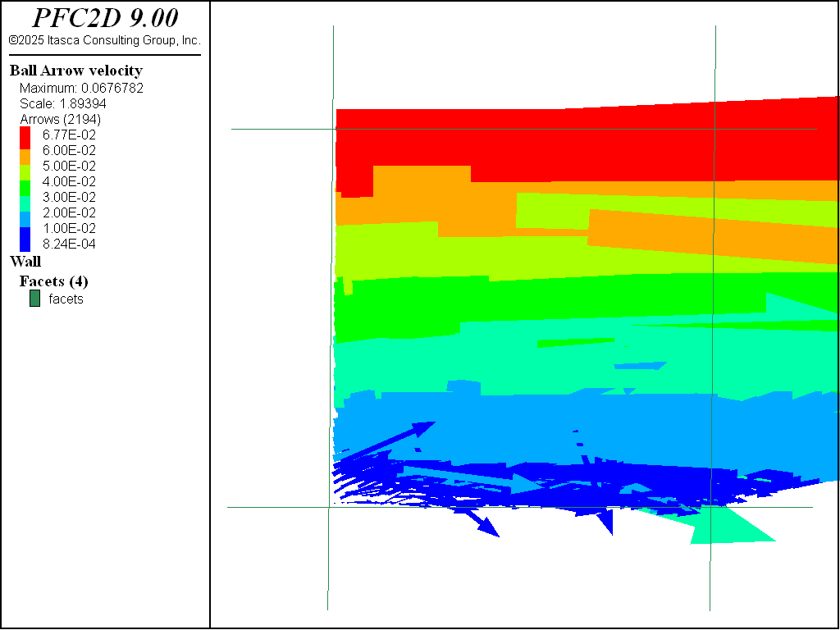Select the Wall legend heading
The width and height of the screenshot is (840, 630).
[25, 262]
